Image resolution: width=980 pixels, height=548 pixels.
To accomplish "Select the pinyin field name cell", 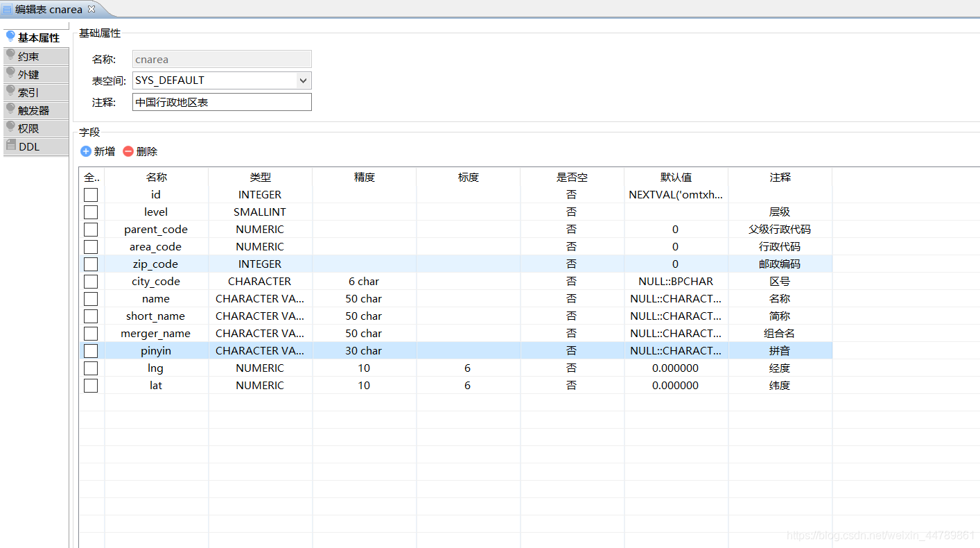I will (x=156, y=351).
